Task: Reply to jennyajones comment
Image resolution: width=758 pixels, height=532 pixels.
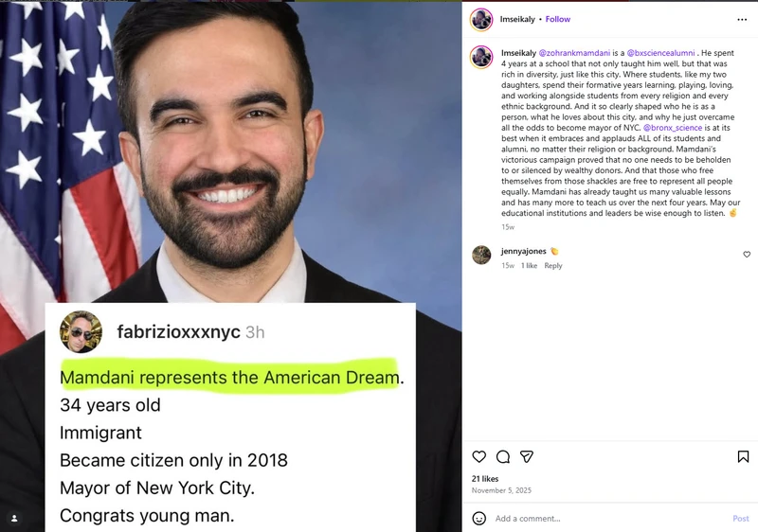Action: [553, 265]
